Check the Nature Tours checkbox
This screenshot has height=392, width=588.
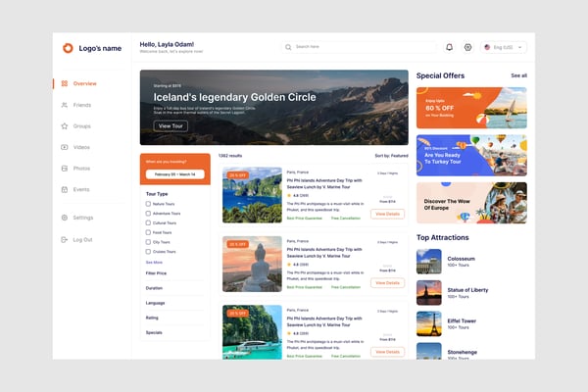click(x=148, y=204)
